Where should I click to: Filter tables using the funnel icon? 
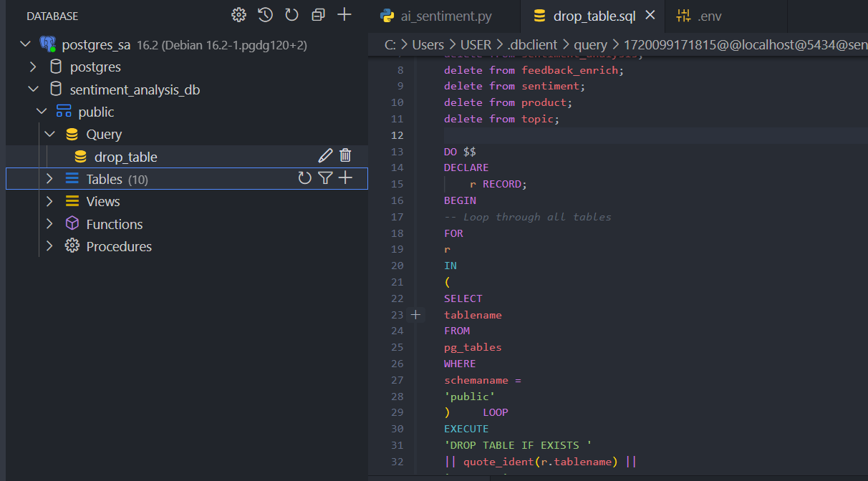click(x=325, y=178)
